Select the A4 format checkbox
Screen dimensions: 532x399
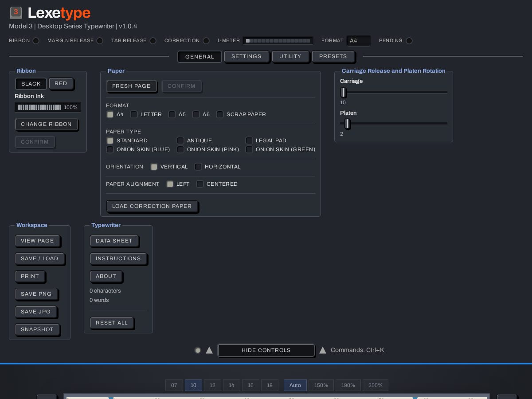tap(110, 114)
